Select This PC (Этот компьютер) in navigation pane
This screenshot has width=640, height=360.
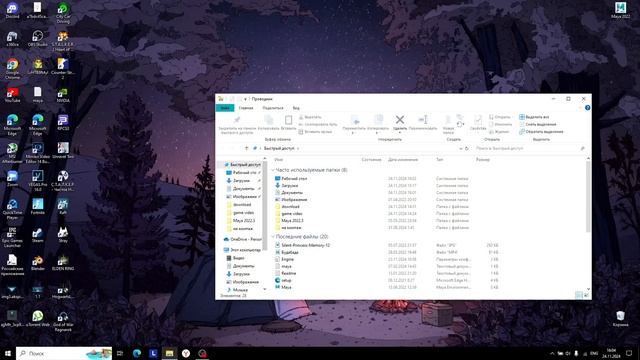point(242,250)
